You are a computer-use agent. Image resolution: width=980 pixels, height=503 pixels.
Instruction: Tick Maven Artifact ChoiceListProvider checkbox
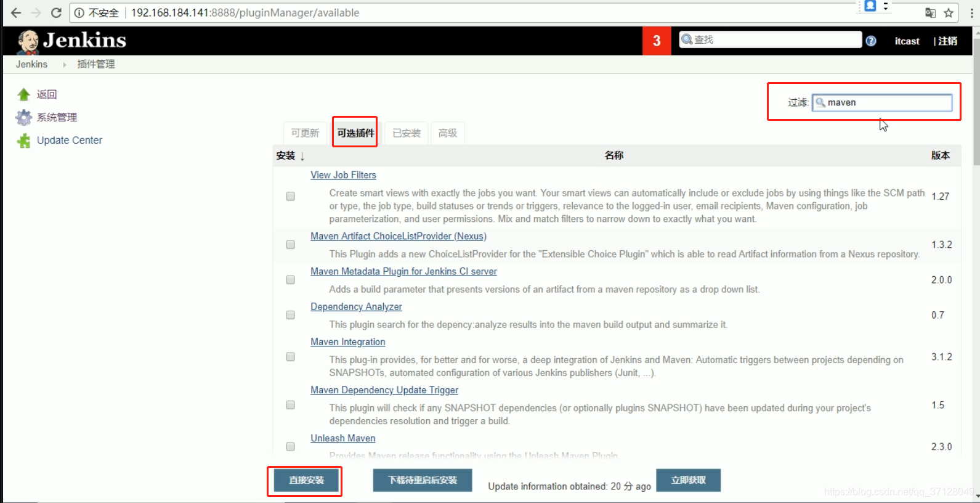coord(290,245)
